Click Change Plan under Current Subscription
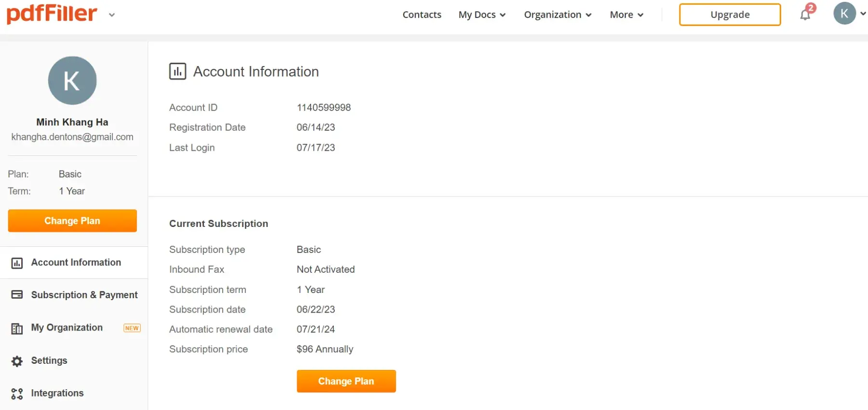Viewport: 868px width, 410px height. (x=346, y=381)
